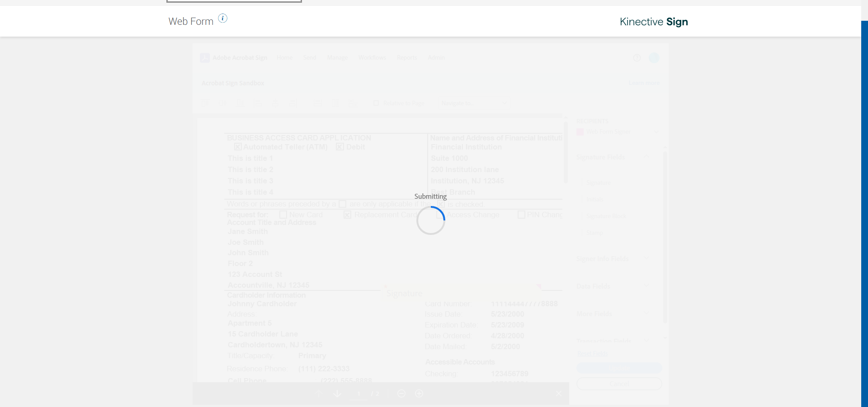The width and height of the screenshot is (868, 407).
Task: Toggle the Debit checkbox
Action: pyautogui.click(x=340, y=147)
